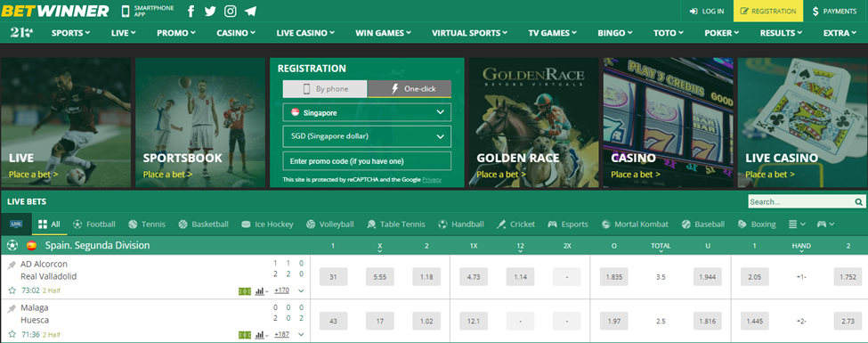
Task: Click the yellow REGISTRATION button
Action: coord(768,11)
